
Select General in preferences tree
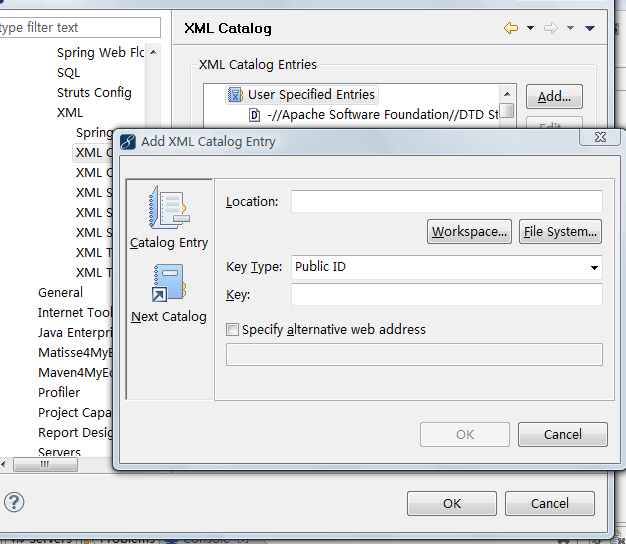coord(60,293)
